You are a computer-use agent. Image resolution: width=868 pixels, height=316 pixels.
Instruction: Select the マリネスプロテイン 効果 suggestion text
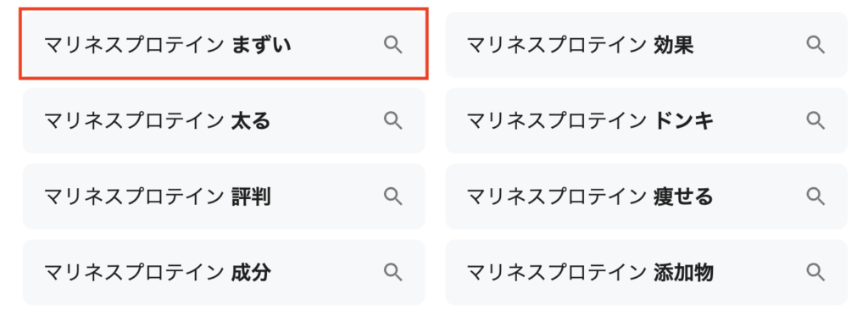(580, 45)
